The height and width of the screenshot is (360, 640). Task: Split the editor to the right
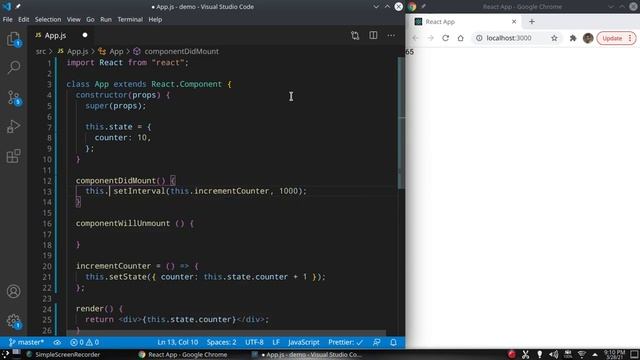coord(373,36)
